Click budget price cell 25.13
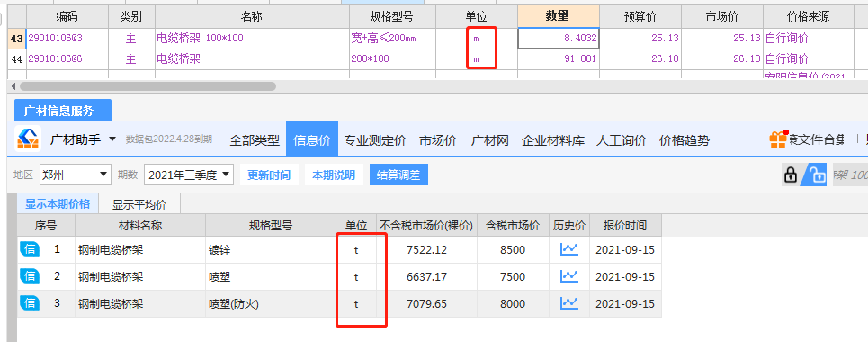The image size is (868, 342). tap(640, 38)
